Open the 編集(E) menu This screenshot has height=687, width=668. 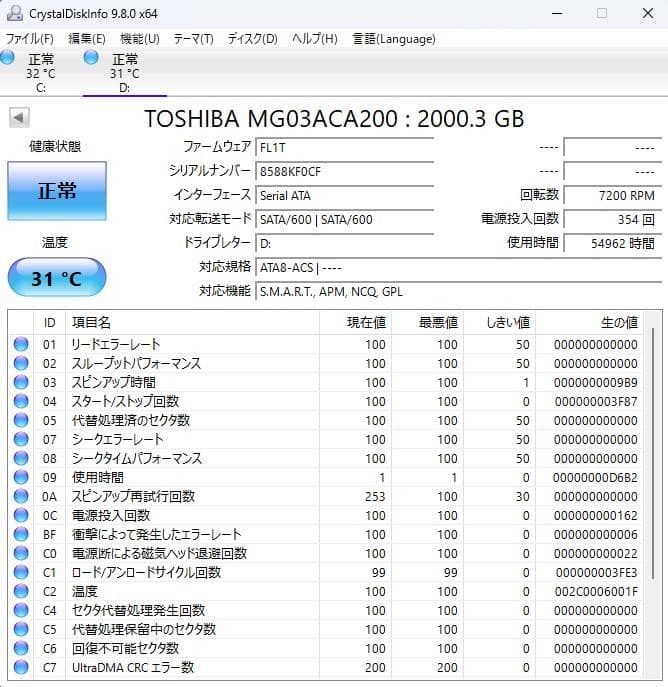[87, 39]
